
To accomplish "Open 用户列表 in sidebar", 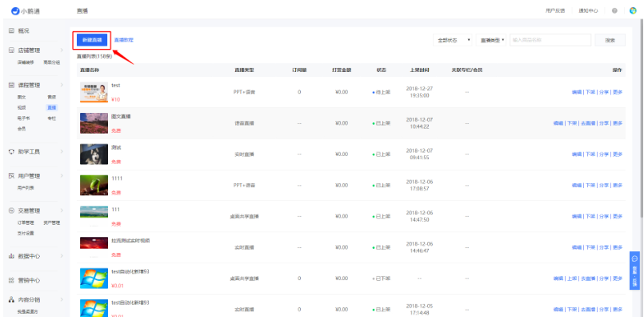I will tap(26, 188).
